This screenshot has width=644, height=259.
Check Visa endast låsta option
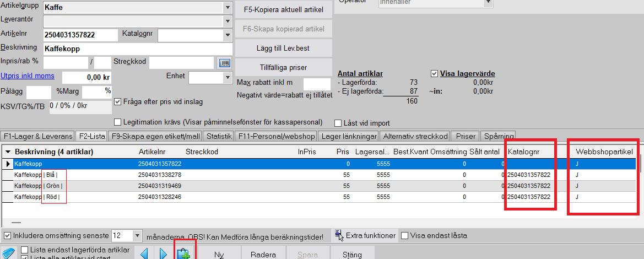405,235
